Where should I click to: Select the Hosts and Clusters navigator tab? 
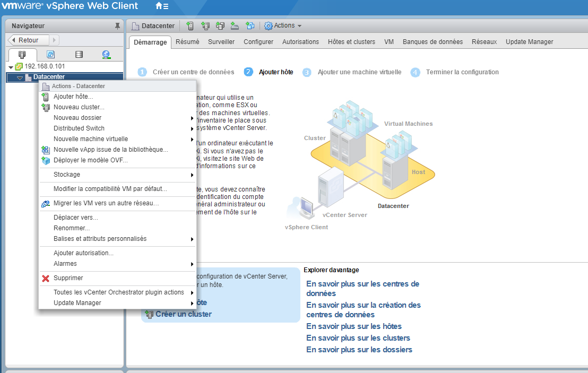(22, 55)
